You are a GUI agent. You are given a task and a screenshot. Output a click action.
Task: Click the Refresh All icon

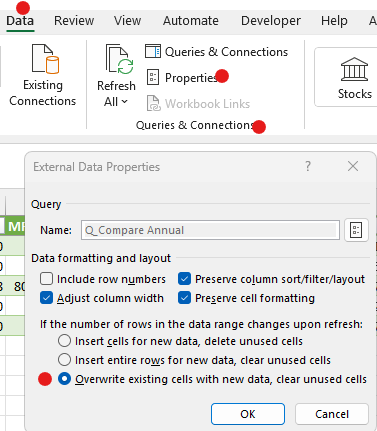119,59
